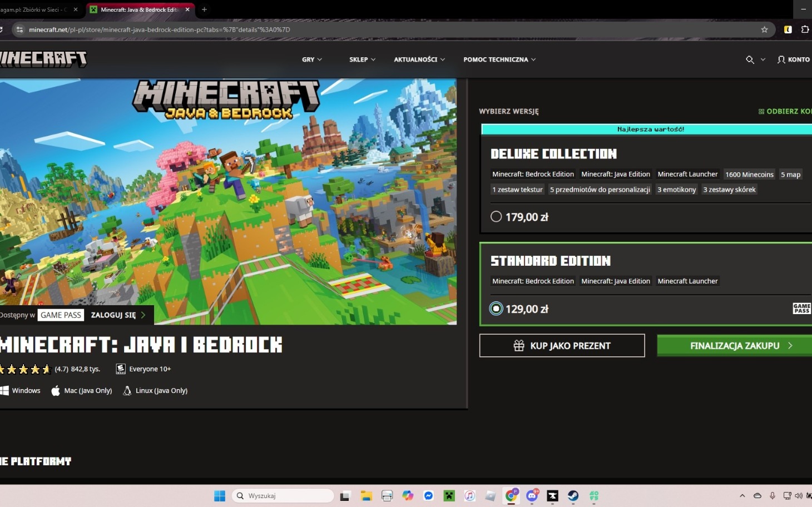Close the Minecraft Java & Bedrock tab

(187, 9)
